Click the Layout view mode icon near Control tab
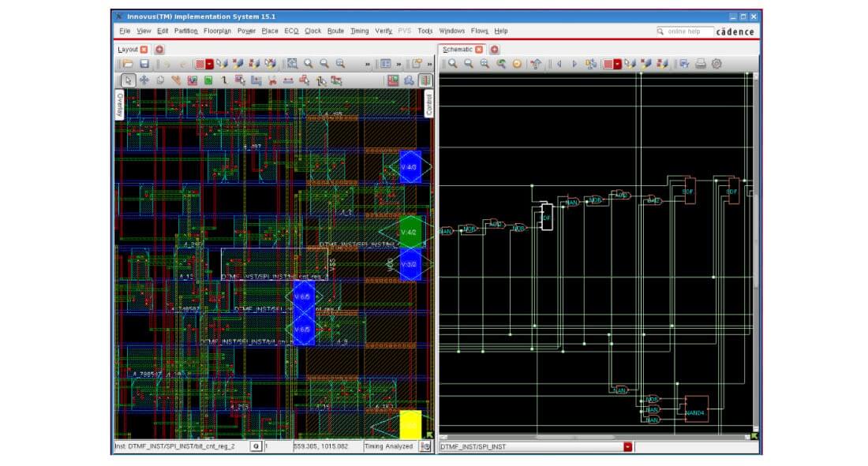868x466 pixels. (x=425, y=80)
